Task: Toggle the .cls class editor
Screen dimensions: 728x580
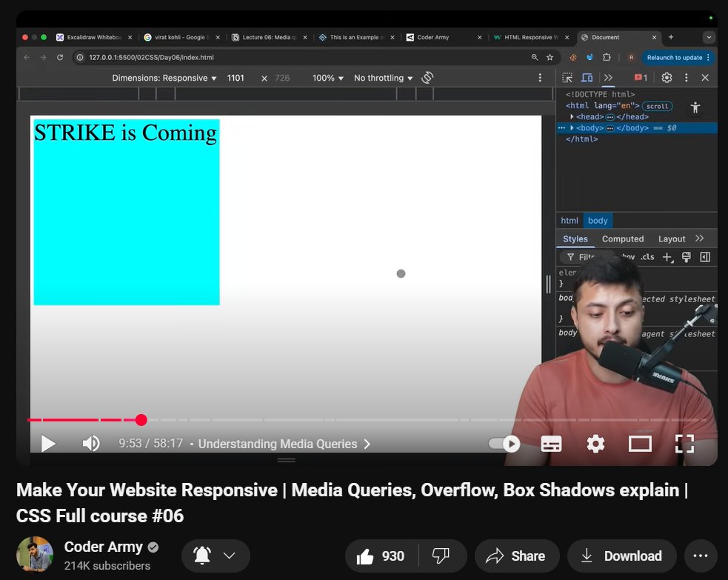Action: pos(647,257)
